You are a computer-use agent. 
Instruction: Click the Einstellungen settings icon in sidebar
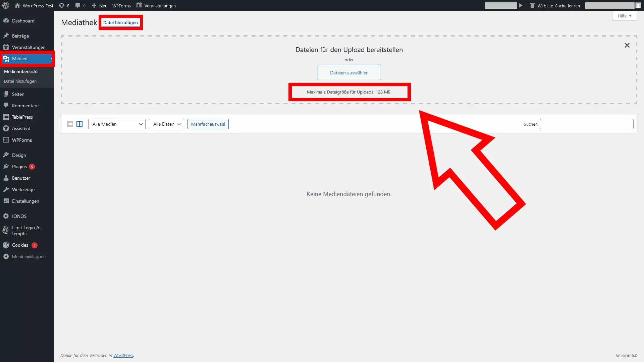click(6, 201)
